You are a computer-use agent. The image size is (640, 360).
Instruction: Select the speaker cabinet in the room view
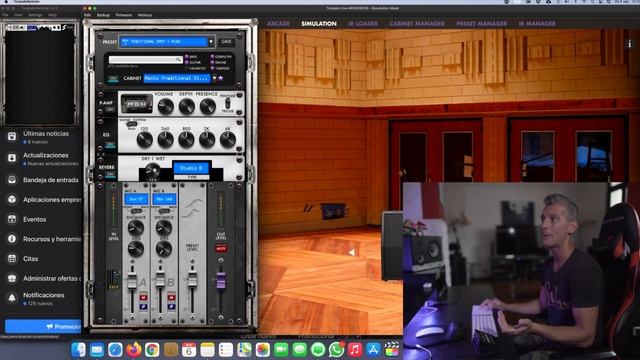(x=392, y=246)
